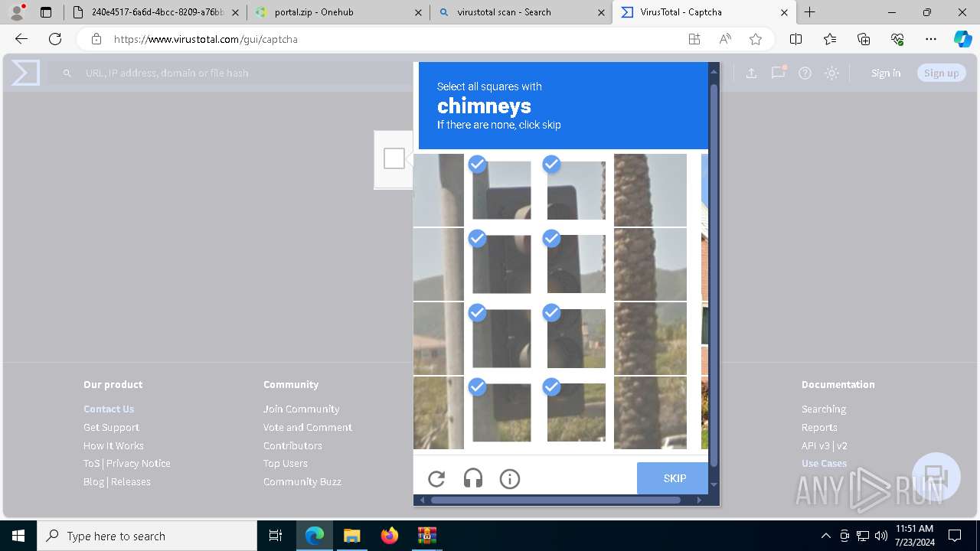This screenshot has height=551, width=980.
Task: Click the captcha vertical scrollbar down arrow
Action: tap(714, 484)
